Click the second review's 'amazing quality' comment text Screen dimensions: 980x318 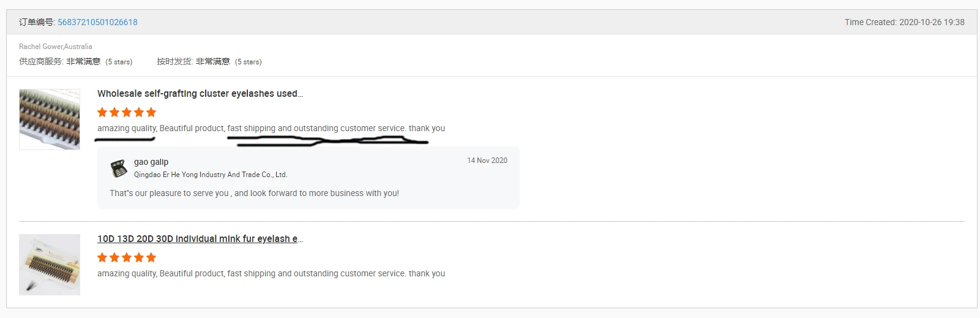tap(271, 273)
